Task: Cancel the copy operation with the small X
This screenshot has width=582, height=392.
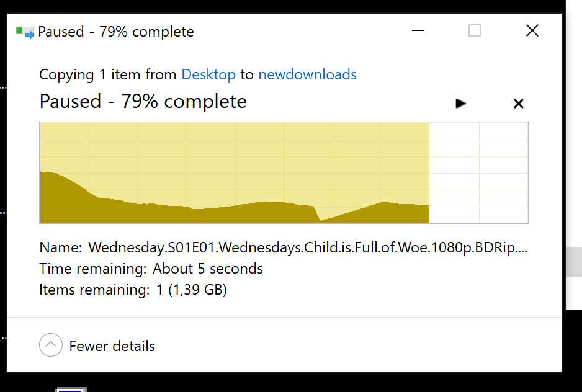Action: (519, 104)
